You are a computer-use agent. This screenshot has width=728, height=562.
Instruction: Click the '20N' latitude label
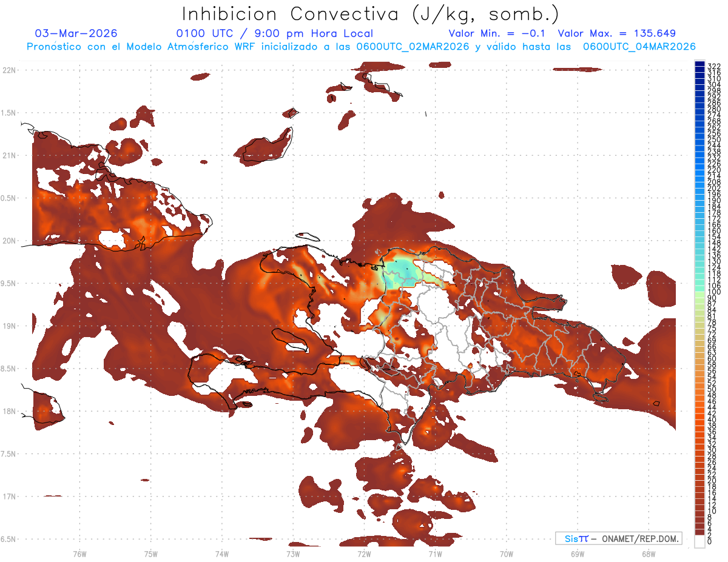pos(8,241)
